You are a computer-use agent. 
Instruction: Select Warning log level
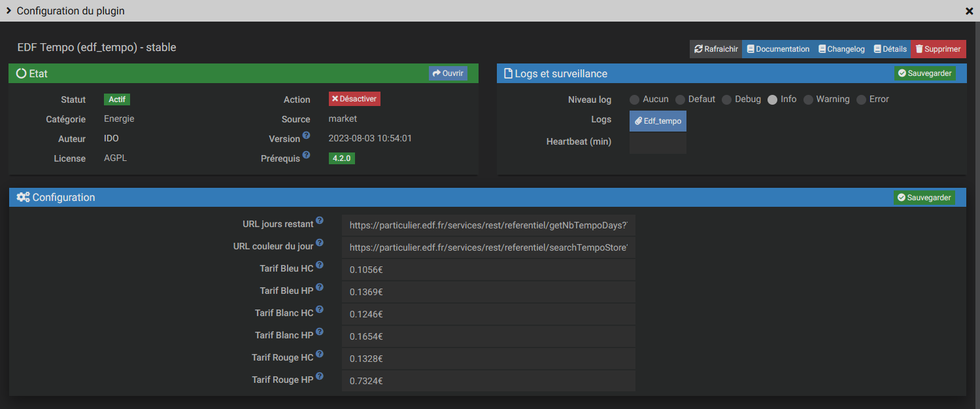click(x=808, y=99)
